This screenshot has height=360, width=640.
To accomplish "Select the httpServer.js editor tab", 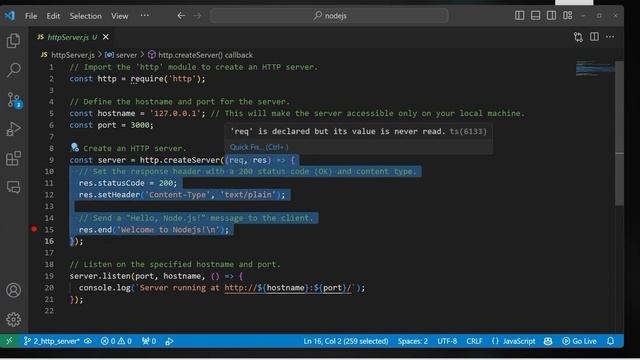I will (x=72, y=37).
